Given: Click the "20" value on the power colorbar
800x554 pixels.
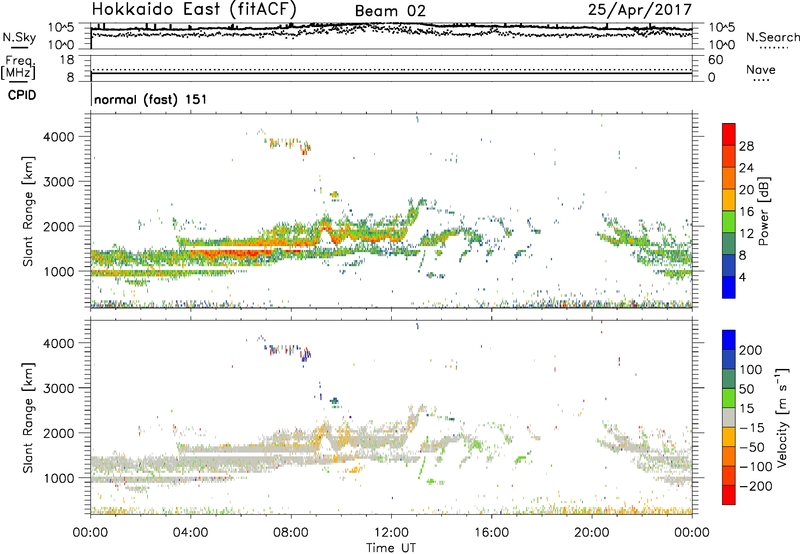Looking at the screenshot, I should (x=746, y=190).
